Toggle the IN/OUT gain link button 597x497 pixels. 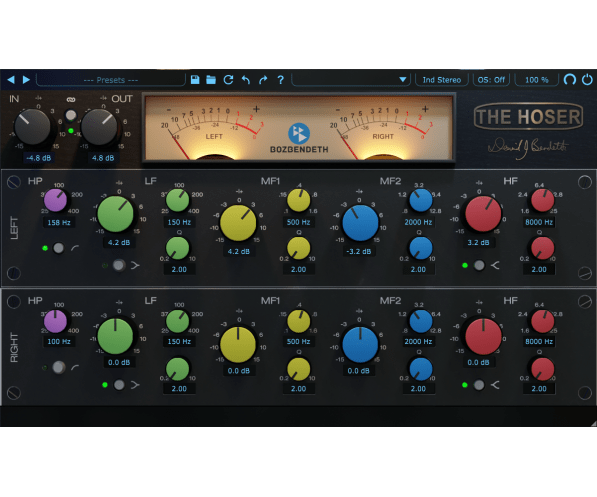[x=70, y=115]
